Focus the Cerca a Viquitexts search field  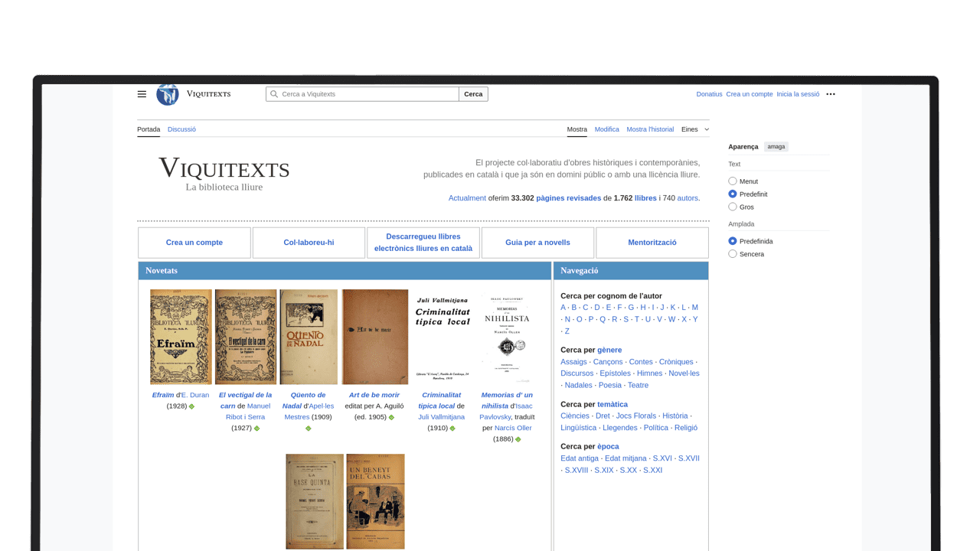point(362,94)
